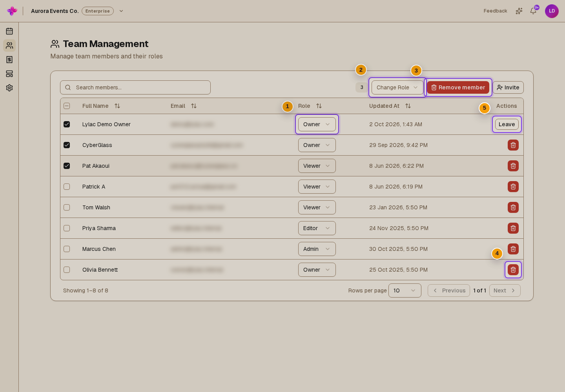Click the Aurora flower logo
565x392 pixels.
12,11
